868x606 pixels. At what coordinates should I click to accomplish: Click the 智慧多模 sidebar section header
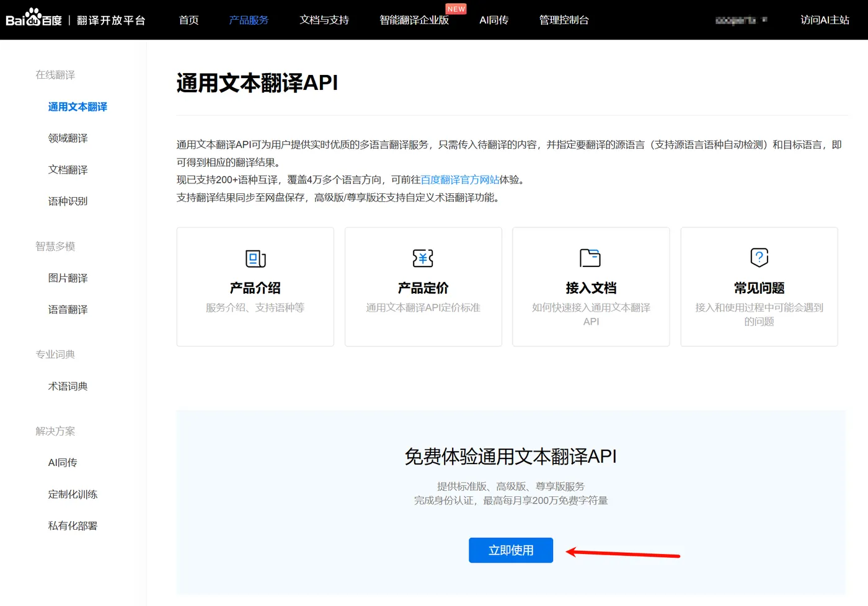pyautogui.click(x=55, y=247)
